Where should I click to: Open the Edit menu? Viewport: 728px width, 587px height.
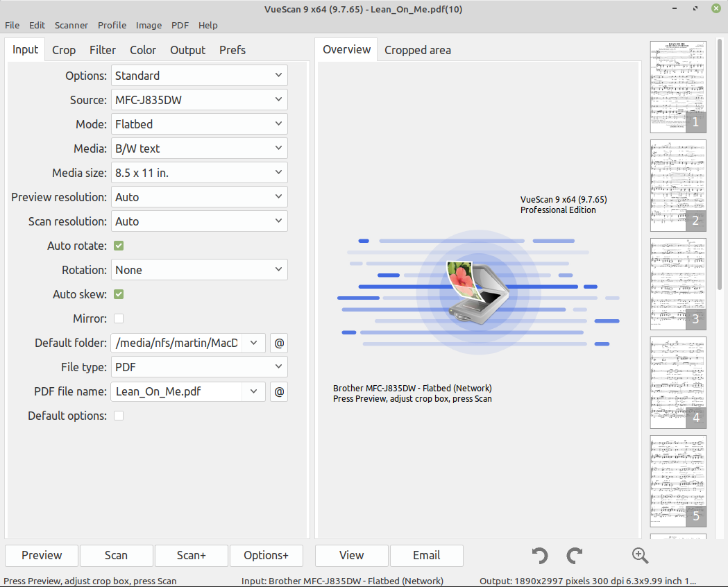click(37, 25)
